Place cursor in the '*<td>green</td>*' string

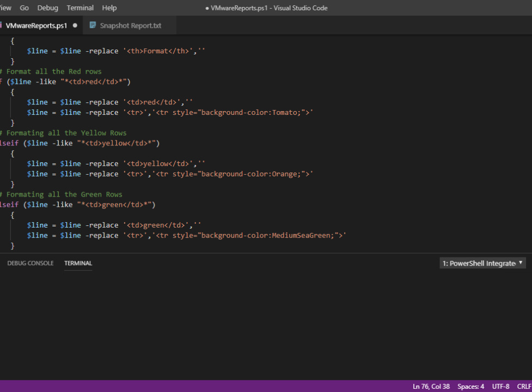click(114, 205)
